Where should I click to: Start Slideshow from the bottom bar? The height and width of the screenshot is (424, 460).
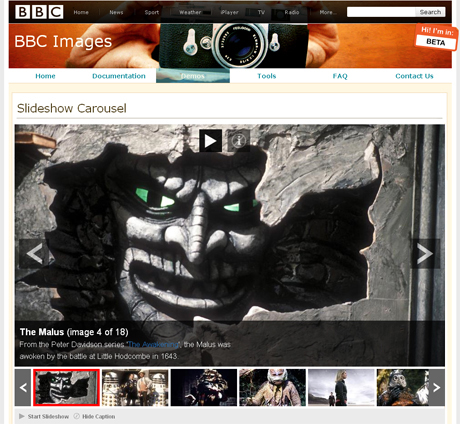[44, 416]
